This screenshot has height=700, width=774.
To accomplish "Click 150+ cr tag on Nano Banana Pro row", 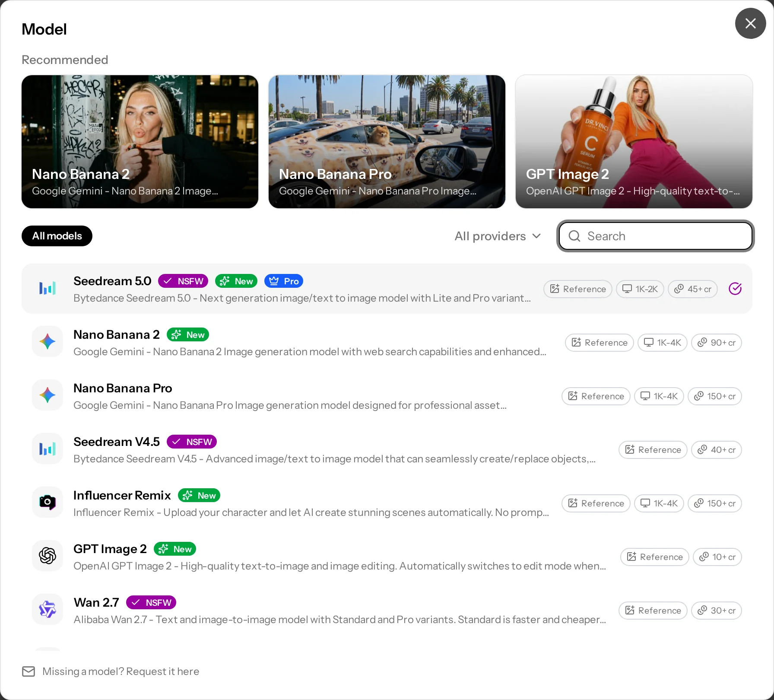I will point(715,396).
